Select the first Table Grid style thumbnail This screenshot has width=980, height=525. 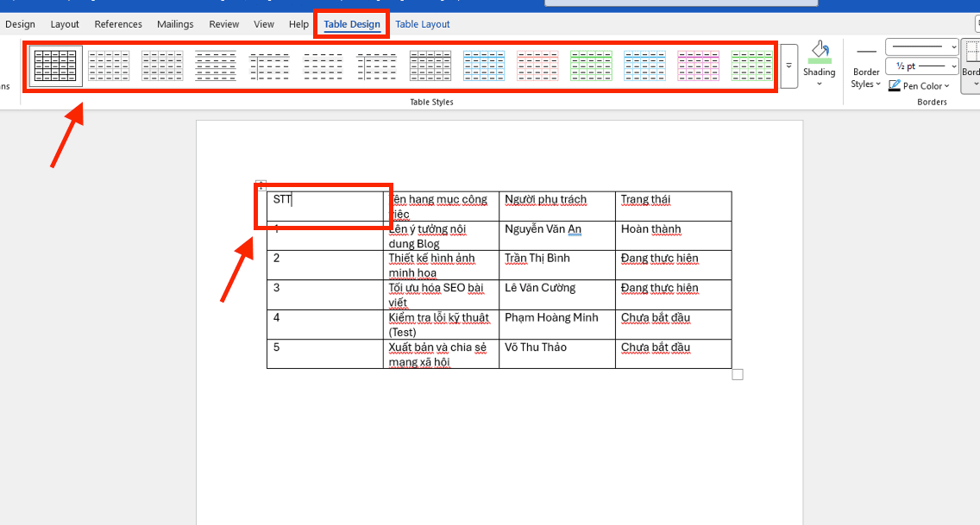click(x=56, y=66)
